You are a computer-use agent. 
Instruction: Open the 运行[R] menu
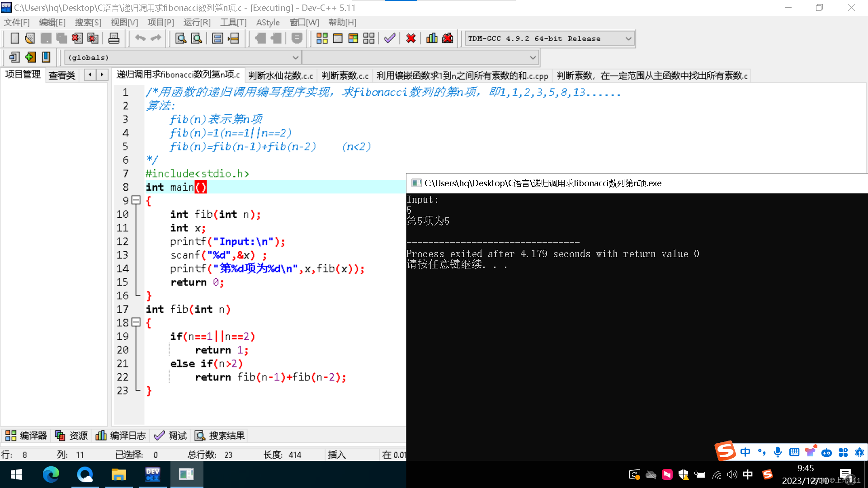pos(197,22)
